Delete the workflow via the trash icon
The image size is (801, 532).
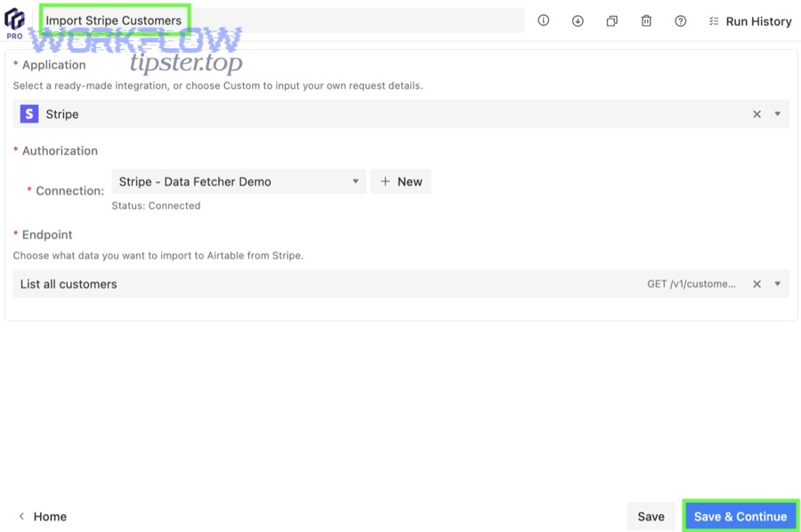point(646,20)
